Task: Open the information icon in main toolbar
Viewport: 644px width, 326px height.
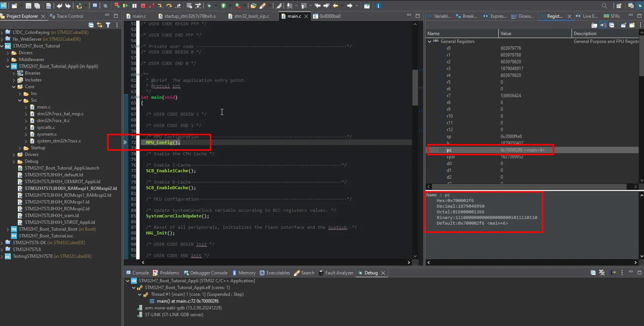Action: click(378, 6)
